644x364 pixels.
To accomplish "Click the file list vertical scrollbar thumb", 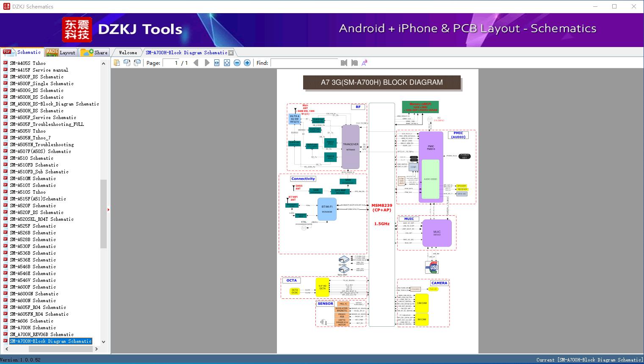I will click(x=103, y=214).
